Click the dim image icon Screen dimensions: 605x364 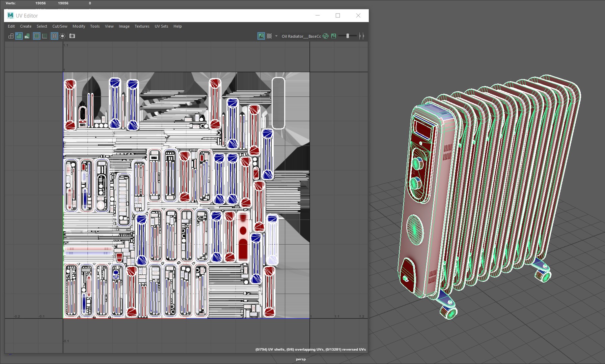tap(334, 36)
